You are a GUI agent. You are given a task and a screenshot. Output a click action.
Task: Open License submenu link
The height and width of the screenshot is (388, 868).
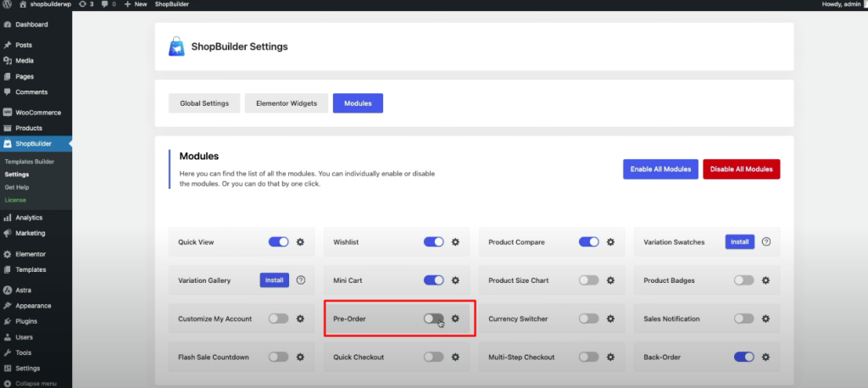pyautogui.click(x=15, y=200)
